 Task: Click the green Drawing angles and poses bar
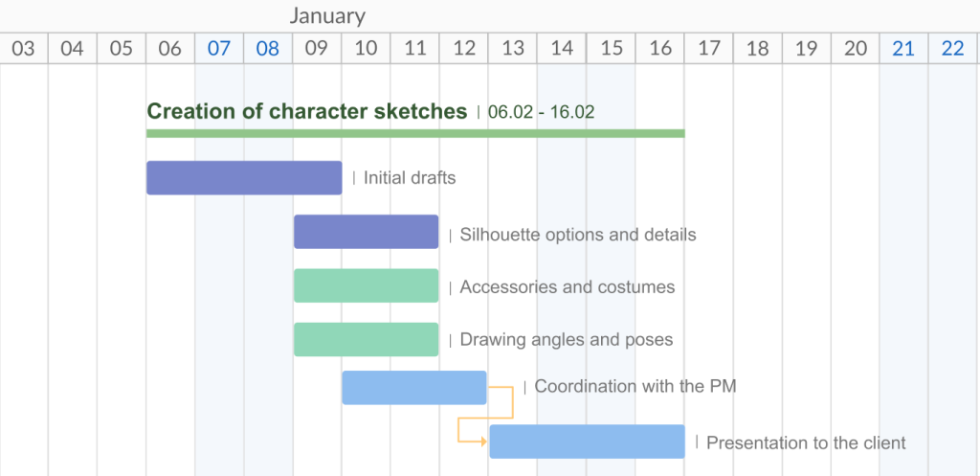(x=366, y=340)
